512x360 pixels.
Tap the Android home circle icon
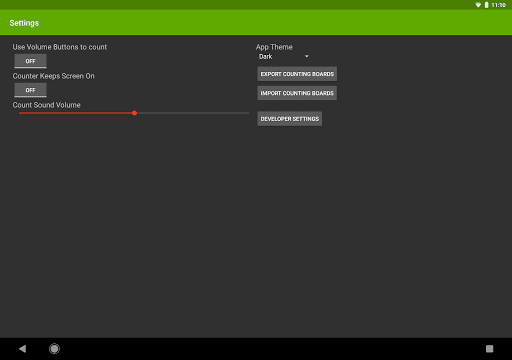(54, 349)
